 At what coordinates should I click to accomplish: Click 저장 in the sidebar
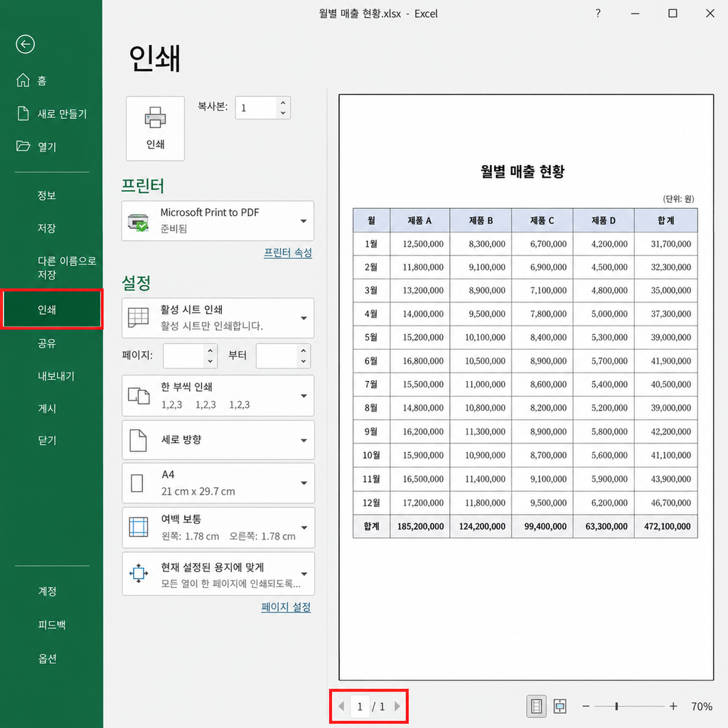(x=47, y=228)
